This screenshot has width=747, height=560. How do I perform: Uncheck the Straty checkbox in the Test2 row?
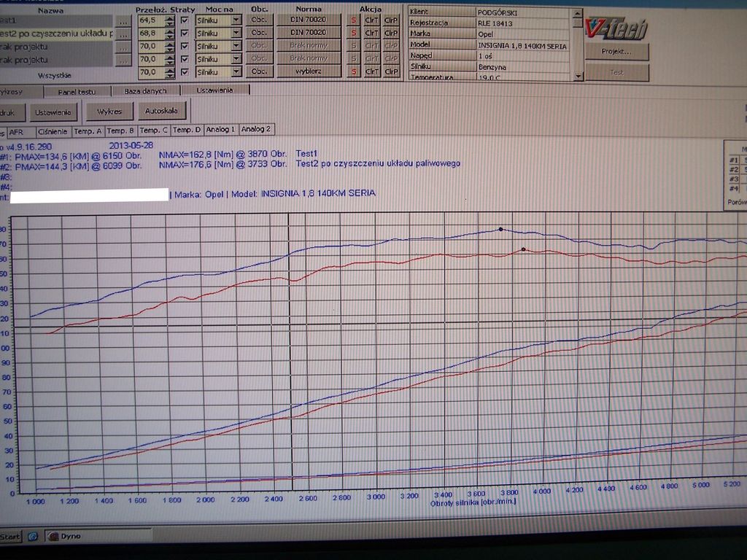coord(184,34)
